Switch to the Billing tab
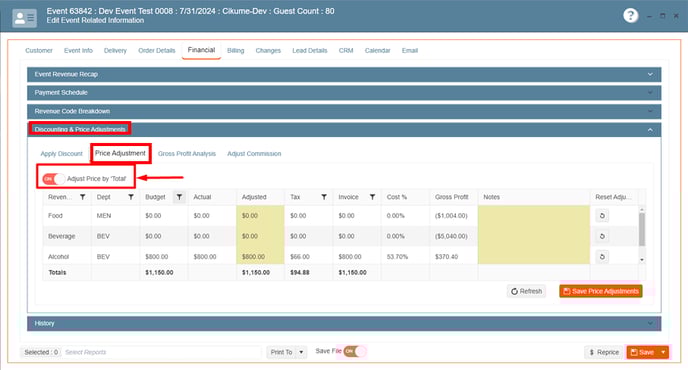Screen dimensions: 688x370 click(x=236, y=50)
